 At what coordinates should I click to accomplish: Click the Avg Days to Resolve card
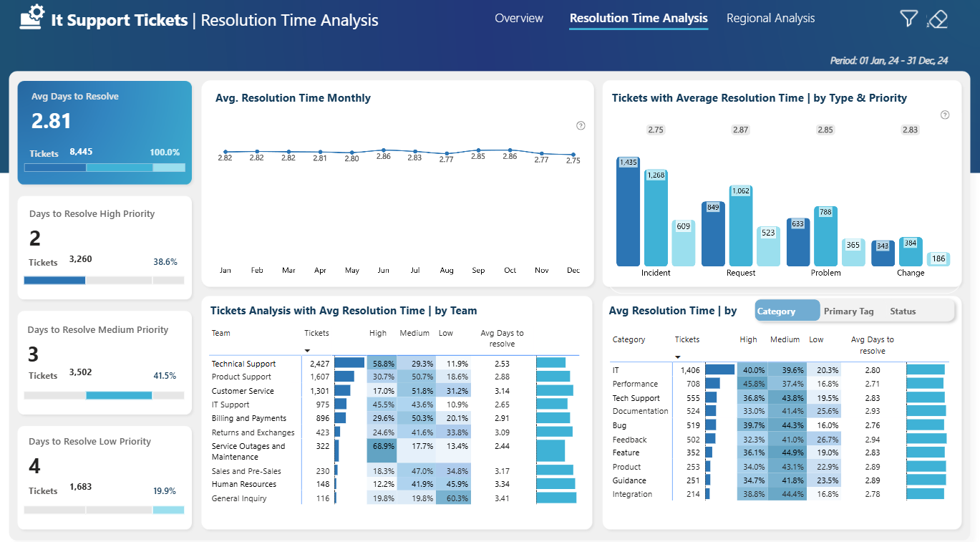pyautogui.click(x=105, y=132)
